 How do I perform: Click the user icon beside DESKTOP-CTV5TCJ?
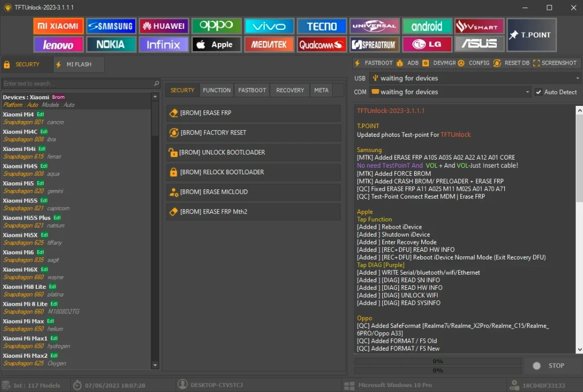(182, 384)
